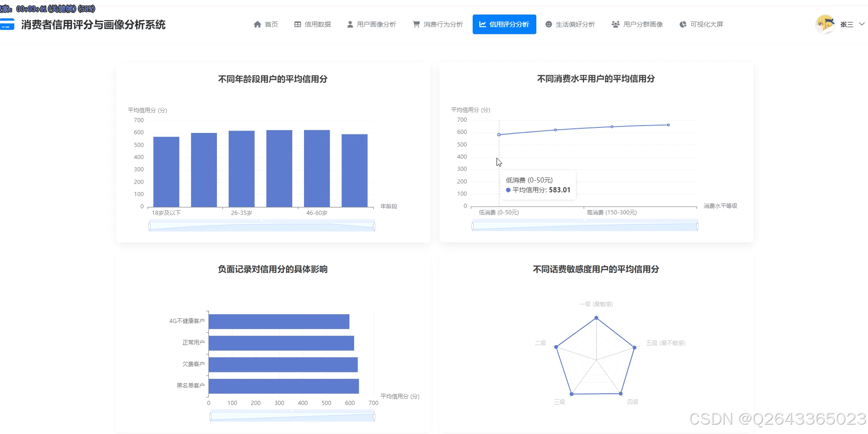The height and width of the screenshot is (434, 868).
Task: Select the group icon for 用户分群画像
Action: tap(615, 24)
